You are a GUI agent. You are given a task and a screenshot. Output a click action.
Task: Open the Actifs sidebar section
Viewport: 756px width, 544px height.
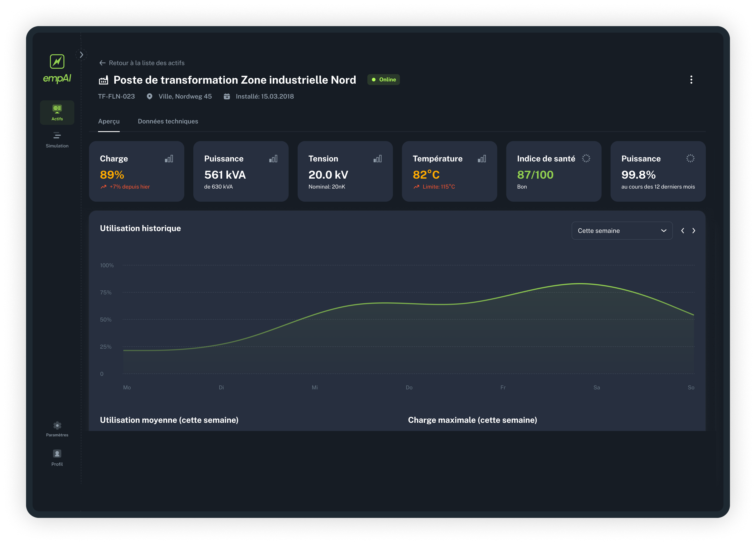[x=57, y=112]
